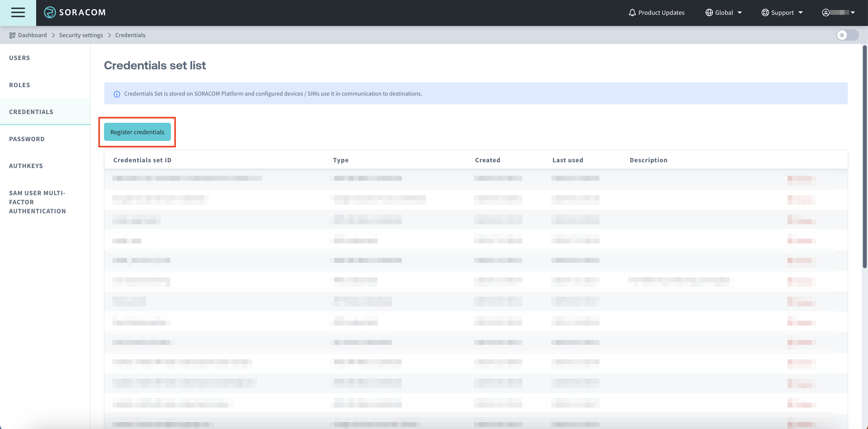Click the SORACOM logo icon
This screenshot has height=429, width=868.
click(50, 12)
